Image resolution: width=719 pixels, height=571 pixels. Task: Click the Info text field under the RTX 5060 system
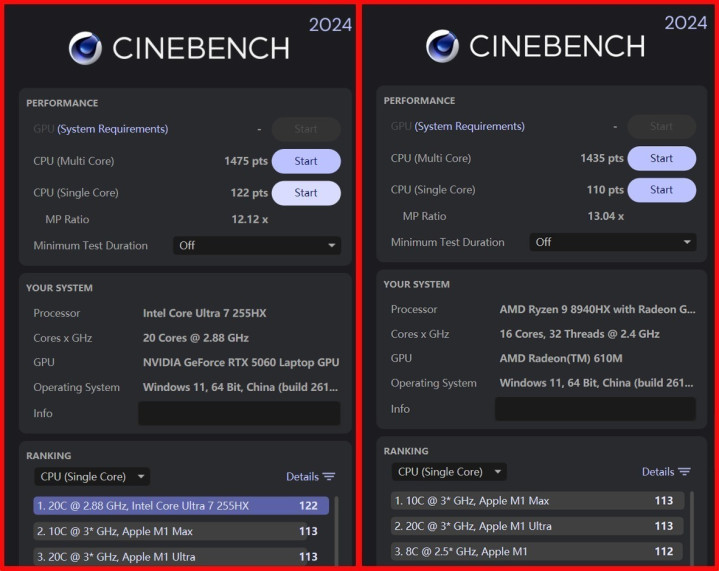point(238,413)
